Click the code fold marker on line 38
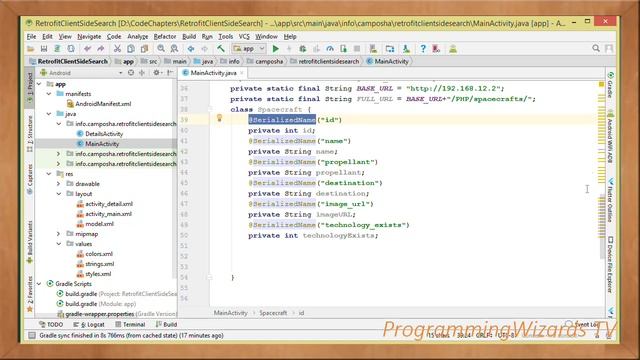Screen dimensions: 640x360 coord(210,109)
